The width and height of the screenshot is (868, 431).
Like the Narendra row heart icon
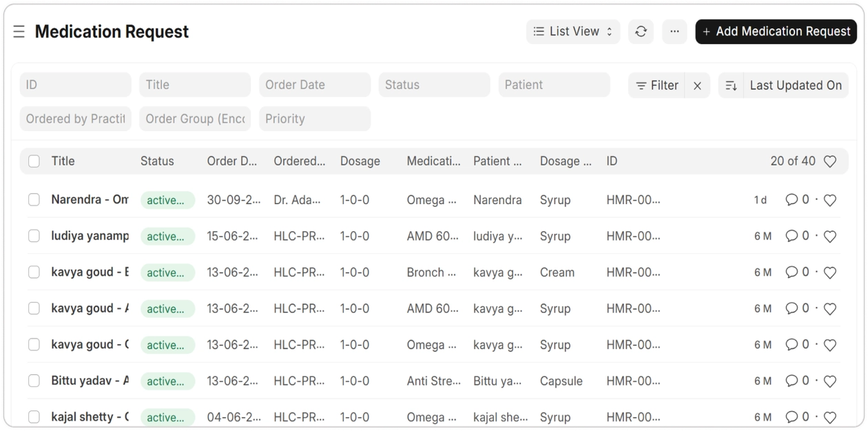click(830, 201)
